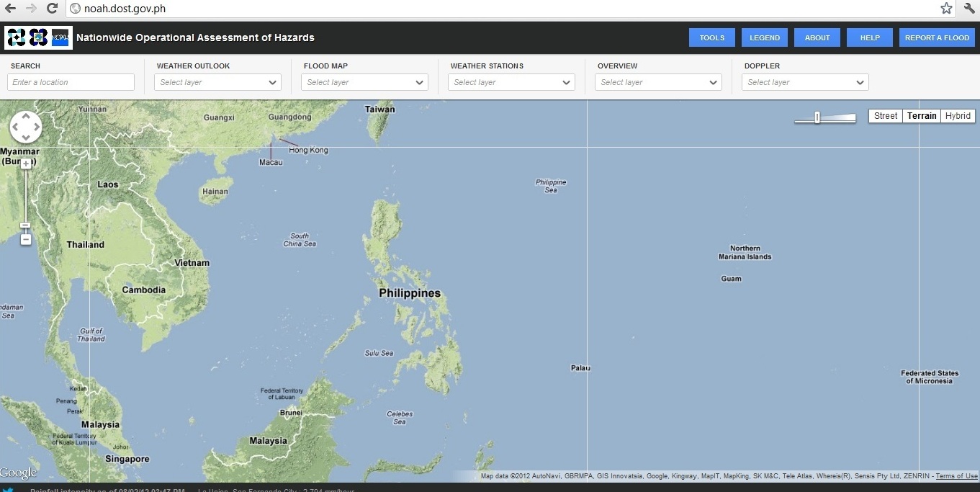Image resolution: width=980 pixels, height=492 pixels.
Task: Expand the Doppler layer dropdown
Action: [x=805, y=82]
